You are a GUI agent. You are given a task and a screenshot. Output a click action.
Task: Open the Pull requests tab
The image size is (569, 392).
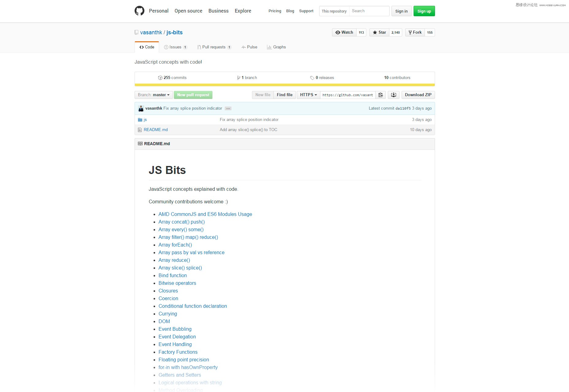point(214,47)
